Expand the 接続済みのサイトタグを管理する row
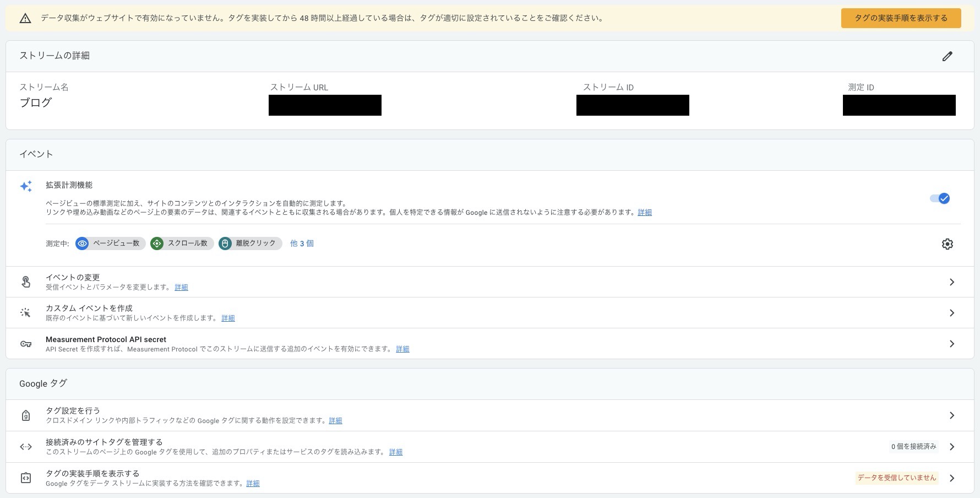Image resolution: width=980 pixels, height=498 pixels. 952,446
